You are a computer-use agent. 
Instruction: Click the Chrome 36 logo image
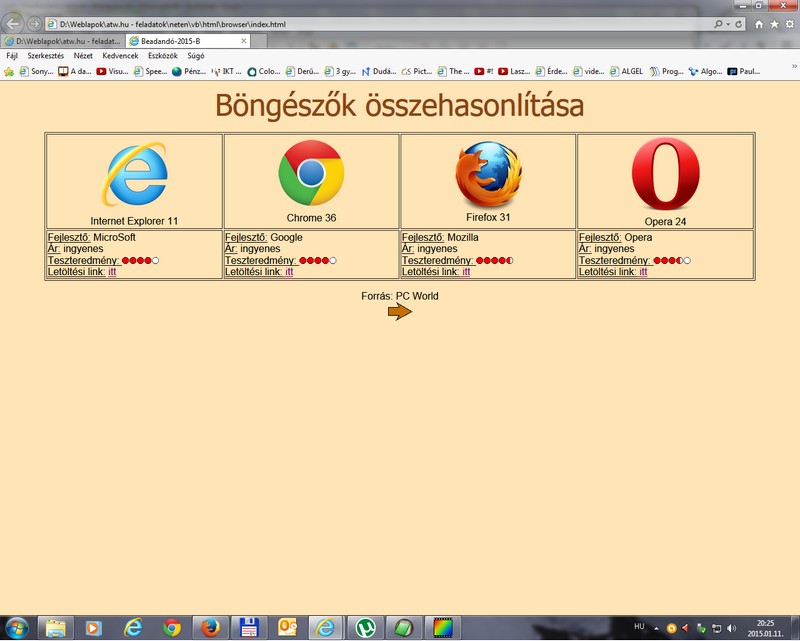(311, 172)
